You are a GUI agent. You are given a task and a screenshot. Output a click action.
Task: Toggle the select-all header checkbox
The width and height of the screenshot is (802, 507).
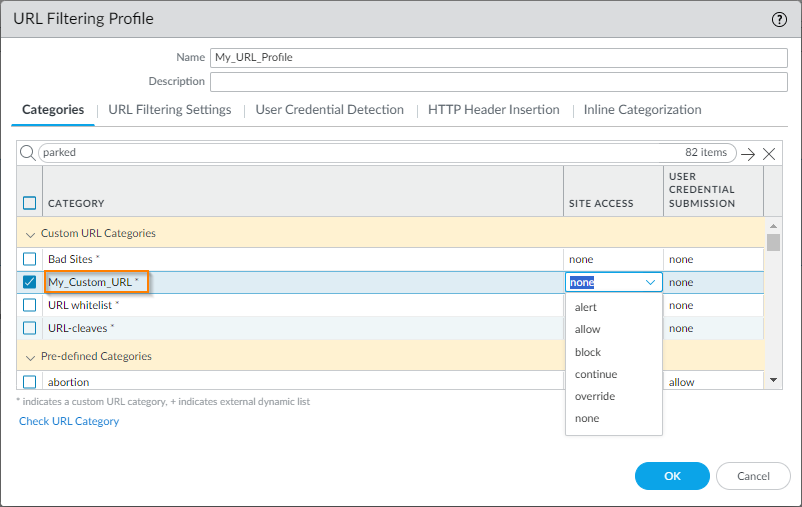coord(30,203)
